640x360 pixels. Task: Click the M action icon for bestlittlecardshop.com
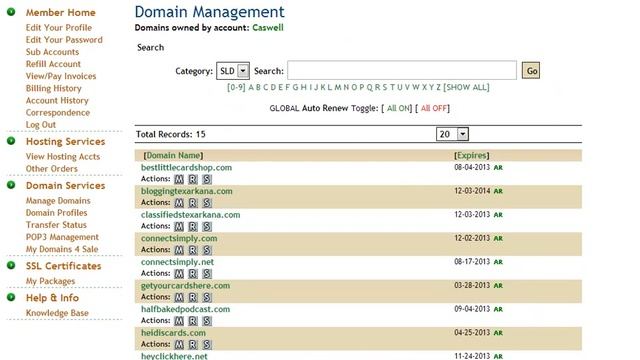179,179
